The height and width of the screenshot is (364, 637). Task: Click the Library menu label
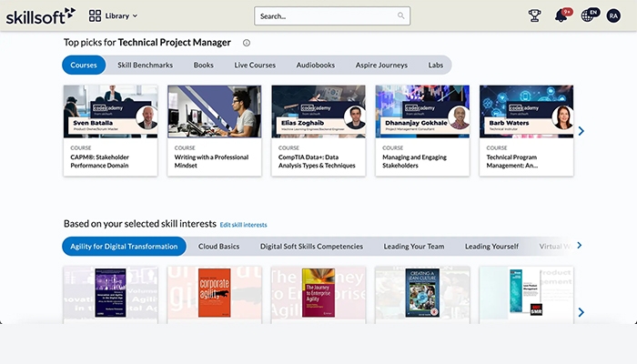pos(117,15)
